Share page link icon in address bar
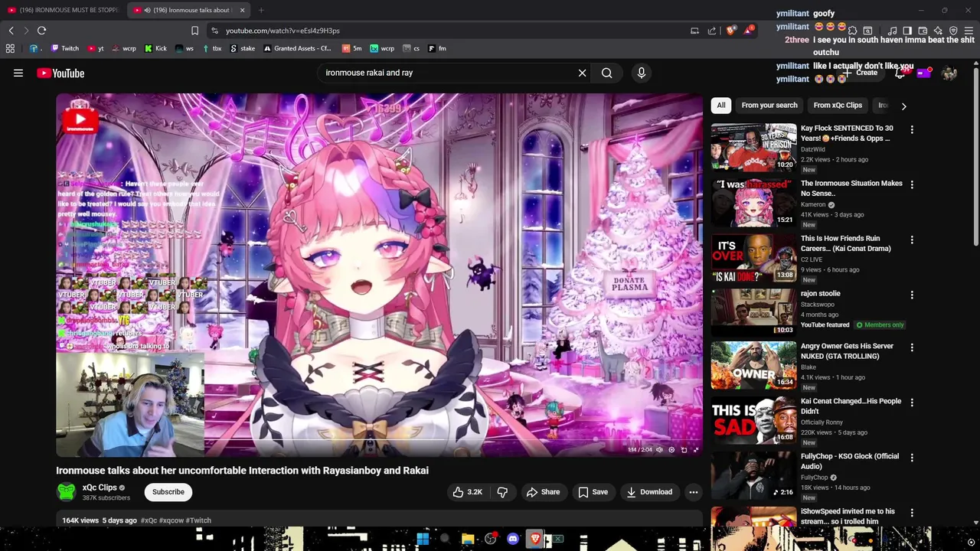The image size is (980, 551). coord(712,31)
